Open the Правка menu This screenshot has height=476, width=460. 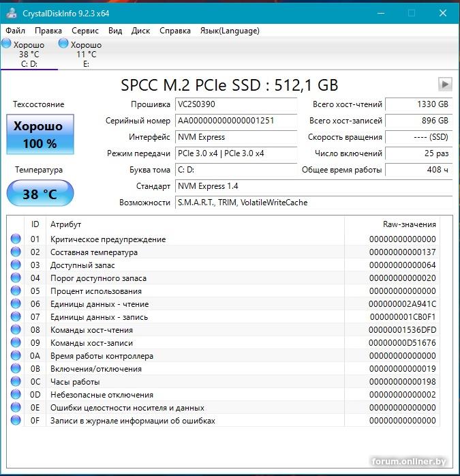48,31
